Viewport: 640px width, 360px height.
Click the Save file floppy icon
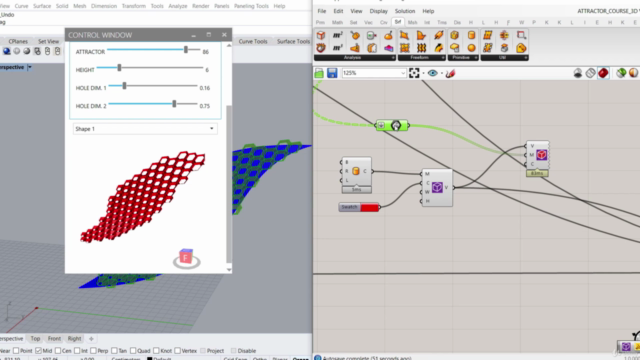click(332, 73)
